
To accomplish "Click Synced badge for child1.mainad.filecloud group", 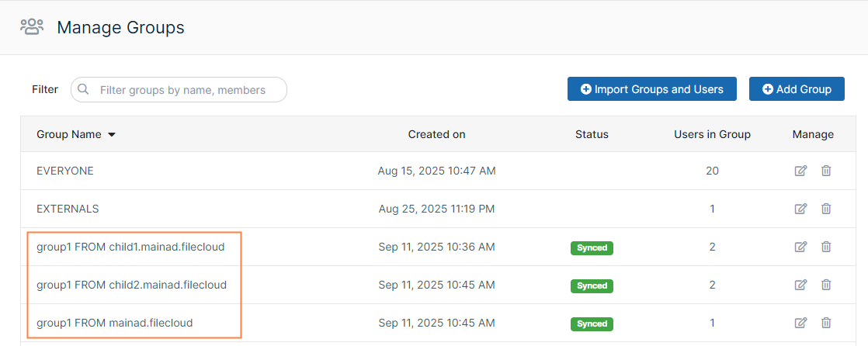I will click(x=592, y=247).
